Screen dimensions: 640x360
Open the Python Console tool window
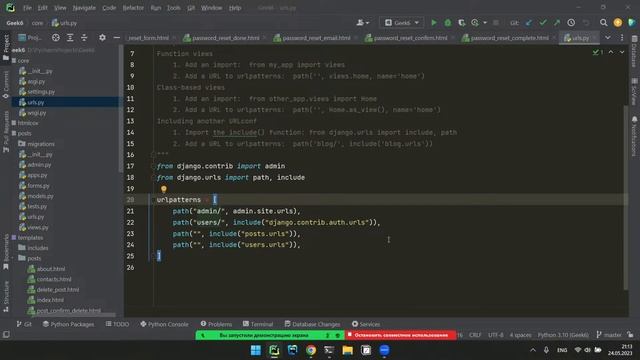[164, 324]
